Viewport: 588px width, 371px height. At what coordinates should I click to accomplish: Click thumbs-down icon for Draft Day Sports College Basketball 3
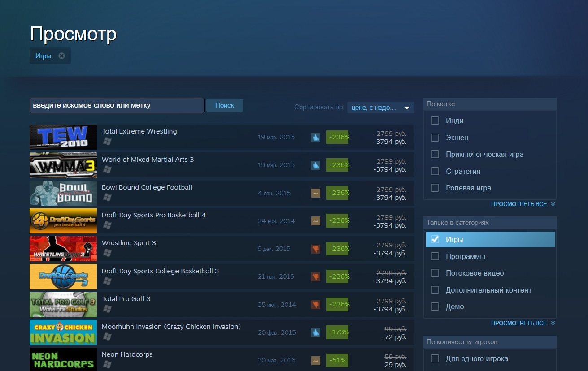tap(316, 277)
